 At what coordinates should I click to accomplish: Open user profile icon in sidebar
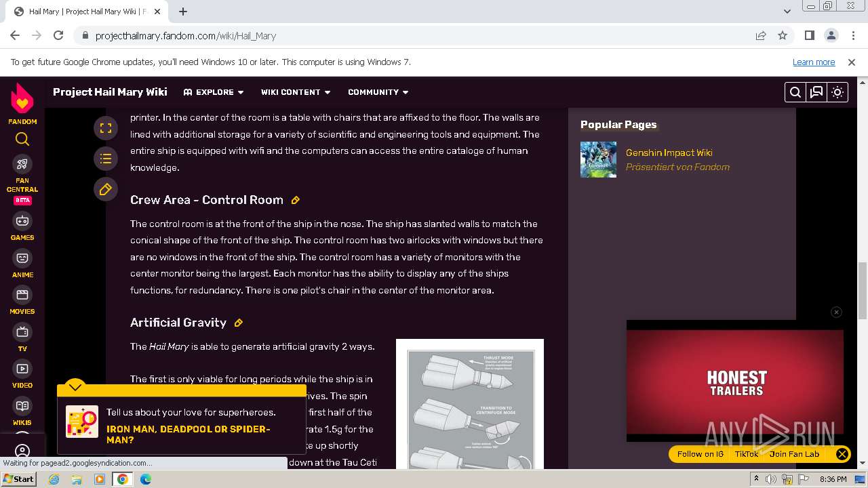coord(22,451)
